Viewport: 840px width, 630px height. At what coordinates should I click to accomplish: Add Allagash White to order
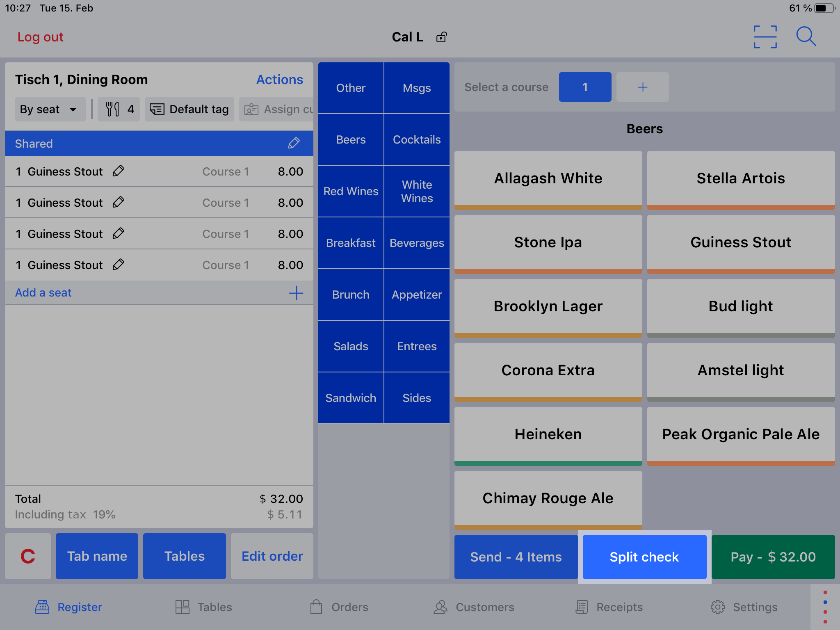coord(548,180)
